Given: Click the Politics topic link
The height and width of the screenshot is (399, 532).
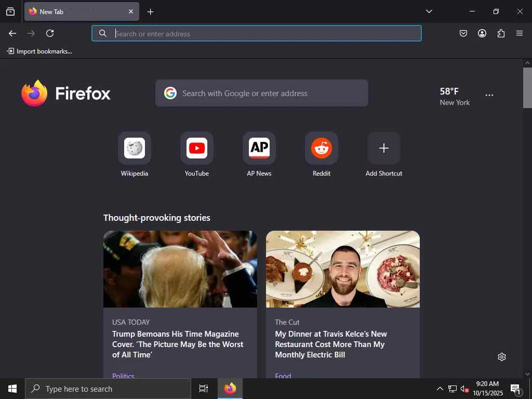Looking at the screenshot, I should 123,375.
